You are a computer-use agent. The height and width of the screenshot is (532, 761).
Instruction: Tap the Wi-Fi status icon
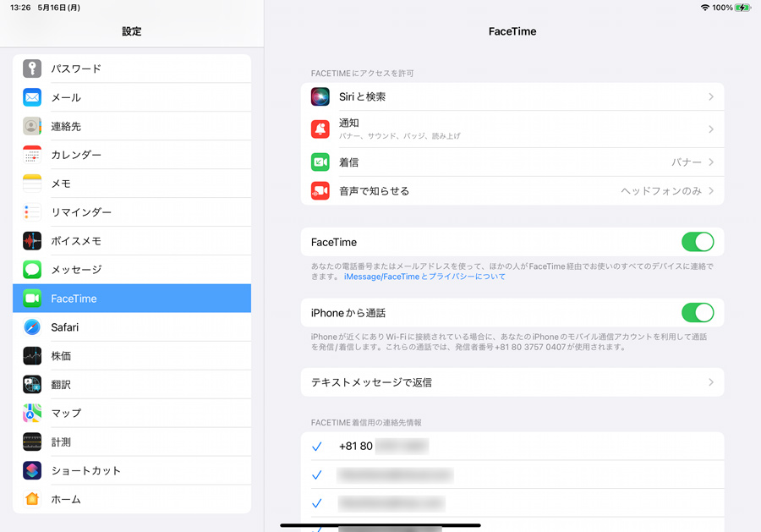(x=704, y=8)
